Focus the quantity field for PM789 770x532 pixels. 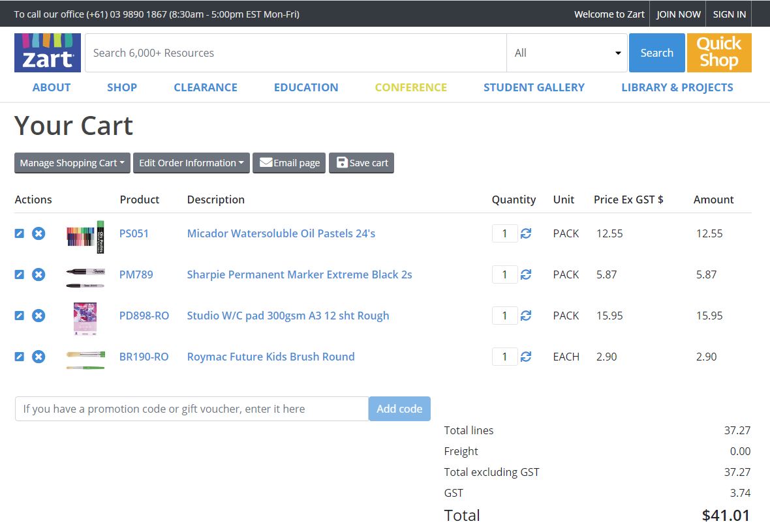point(505,274)
